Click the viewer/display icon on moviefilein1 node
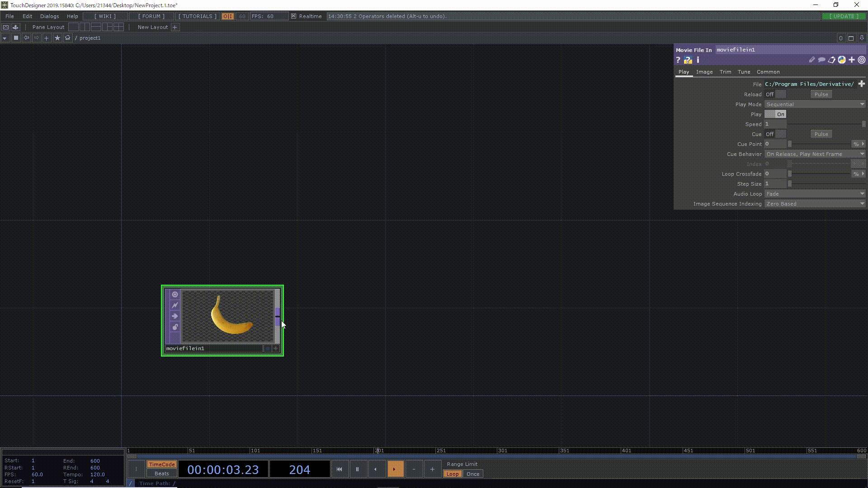Image resolution: width=868 pixels, height=488 pixels. (175, 294)
